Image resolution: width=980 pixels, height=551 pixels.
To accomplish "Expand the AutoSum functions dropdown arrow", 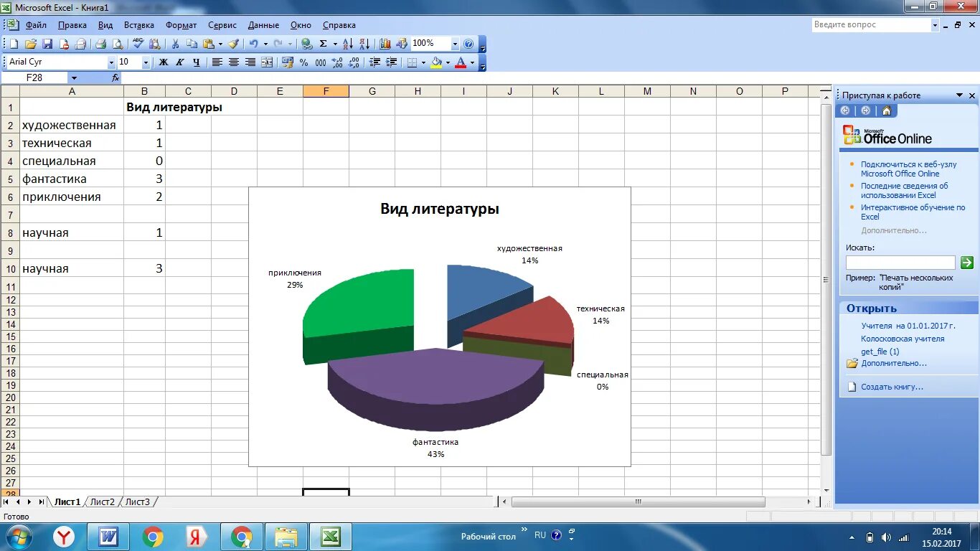I will pyautogui.click(x=335, y=44).
